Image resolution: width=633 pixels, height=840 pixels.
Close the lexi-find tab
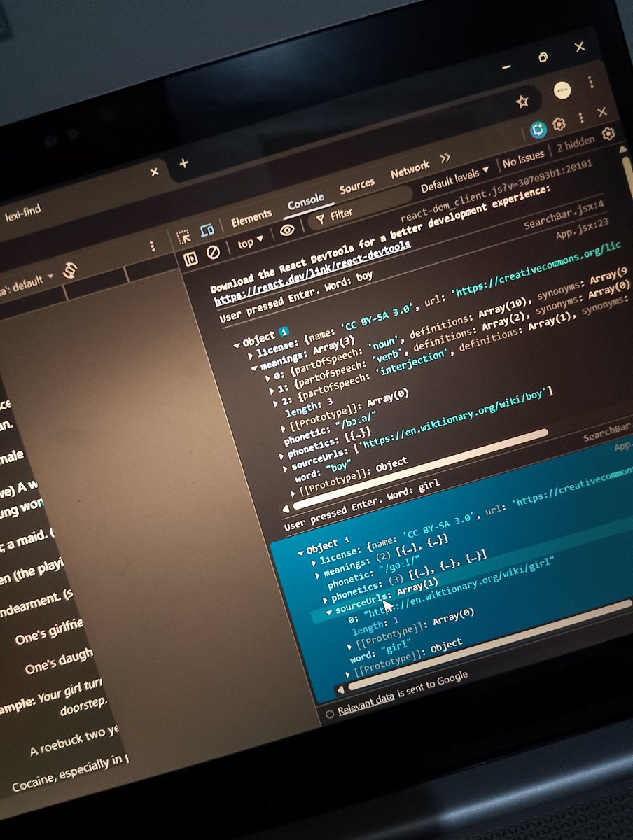click(x=154, y=171)
